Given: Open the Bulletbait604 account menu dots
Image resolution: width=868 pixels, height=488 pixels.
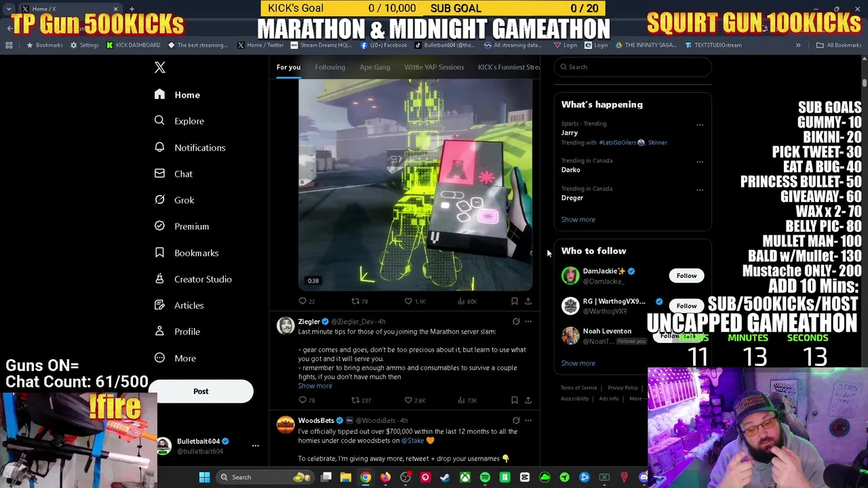Looking at the screenshot, I should coord(256,445).
